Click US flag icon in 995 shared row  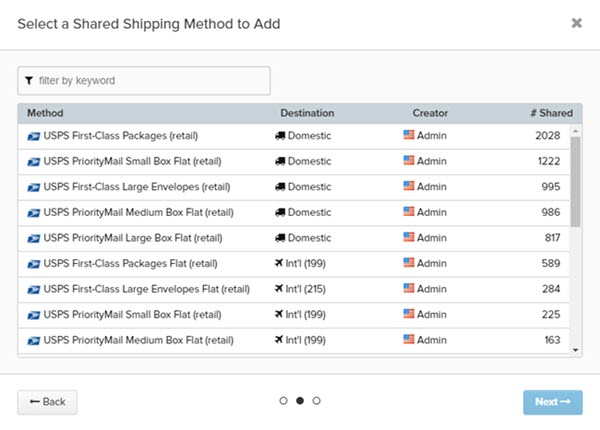pos(409,186)
